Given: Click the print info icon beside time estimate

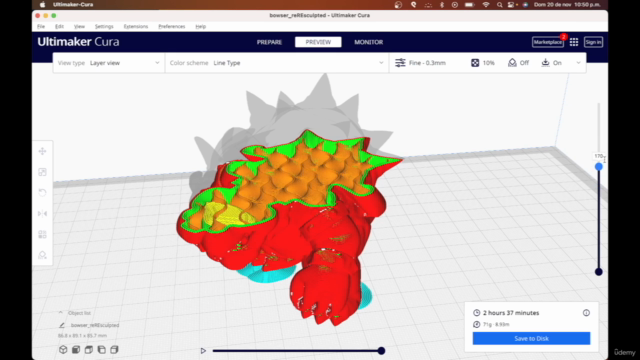Looking at the screenshot, I should (586, 313).
